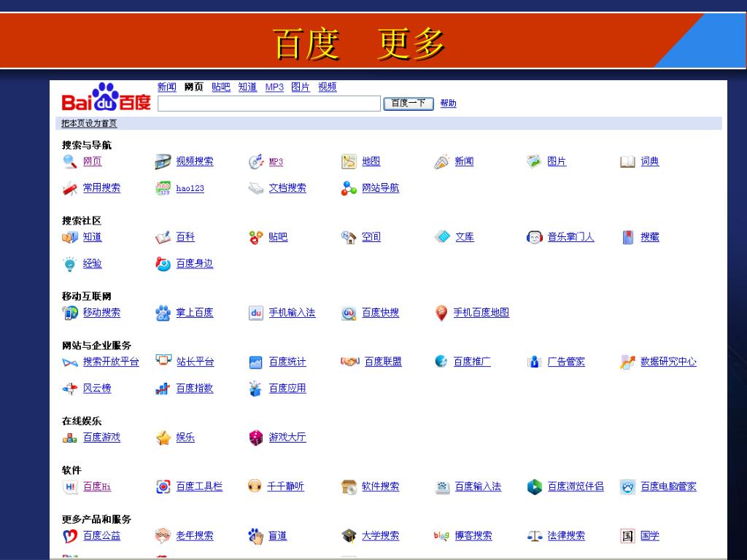
Task: Click the notebook icon for 百科
Action: tap(163, 237)
